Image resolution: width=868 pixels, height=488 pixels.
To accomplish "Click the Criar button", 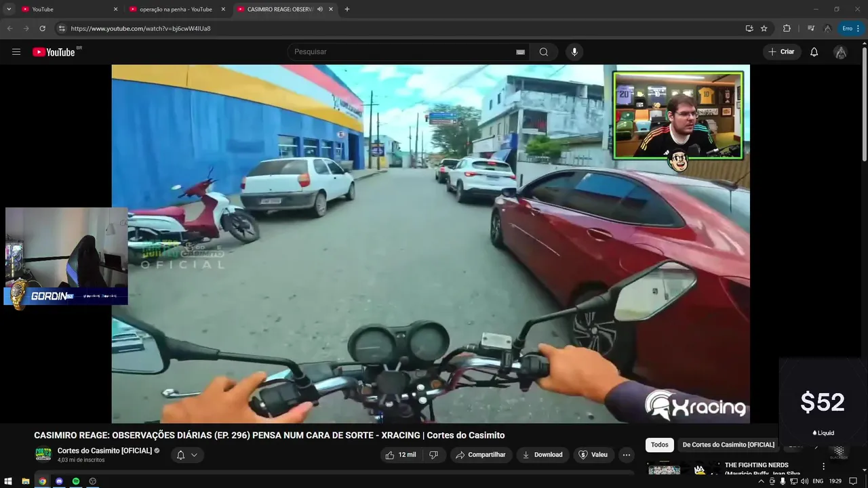I will (x=782, y=52).
